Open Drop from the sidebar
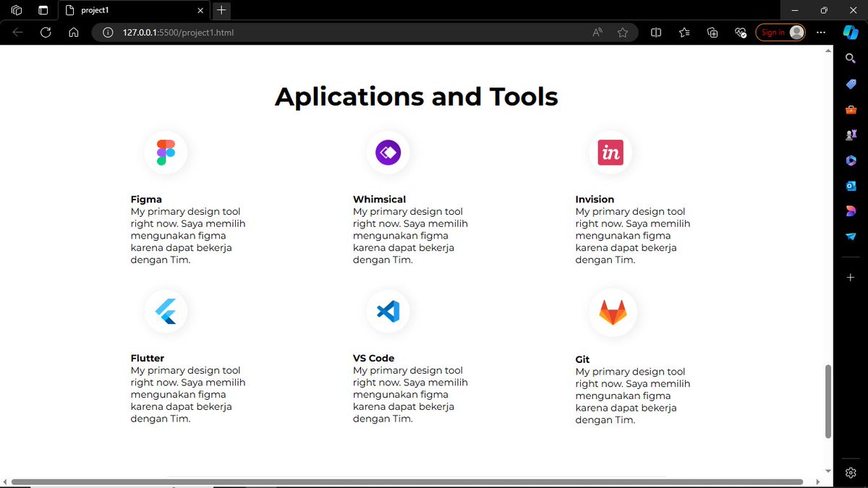 [x=850, y=236]
